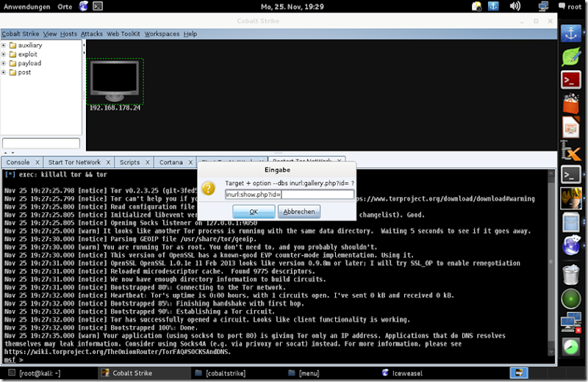Open the Anwendungen menu in top panel
This screenshot has width=588, height=382.
click(x=26, y=7)
